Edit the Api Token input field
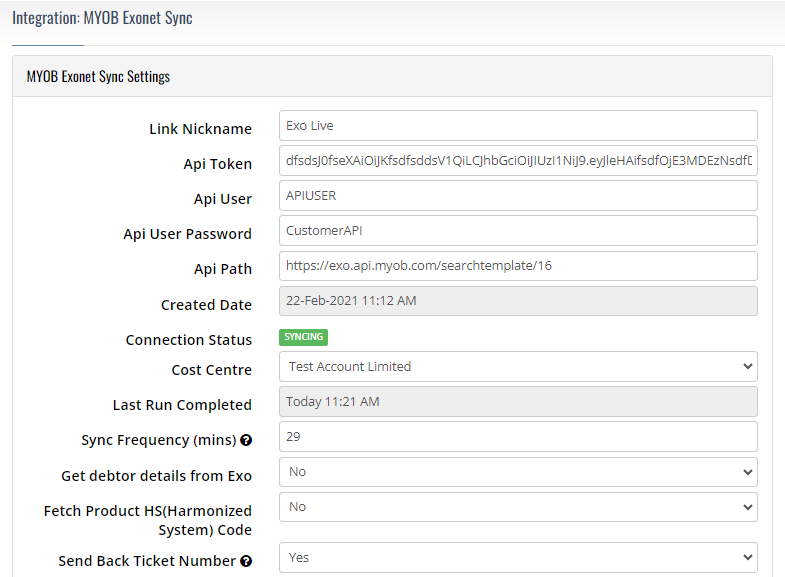 [x=518, y=161]
